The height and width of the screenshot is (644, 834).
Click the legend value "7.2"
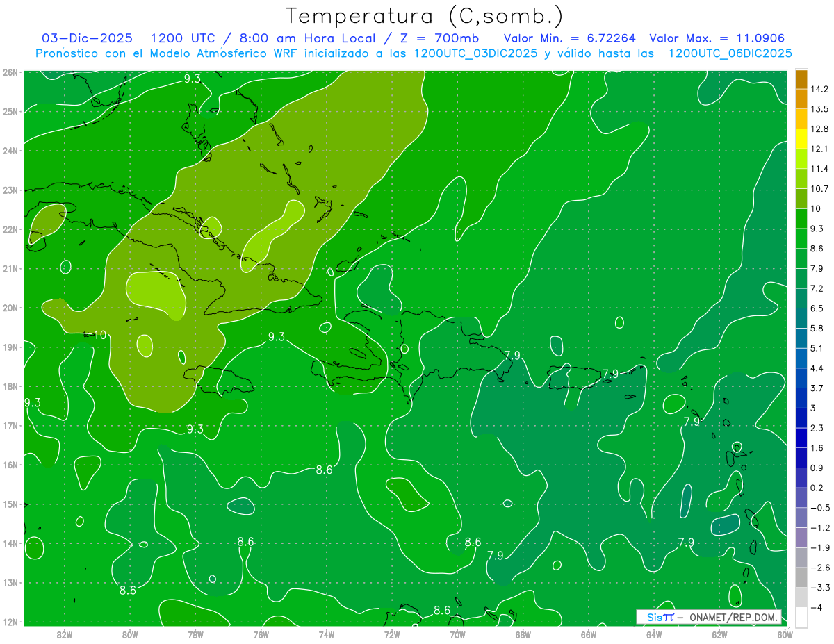coord(817,288)
